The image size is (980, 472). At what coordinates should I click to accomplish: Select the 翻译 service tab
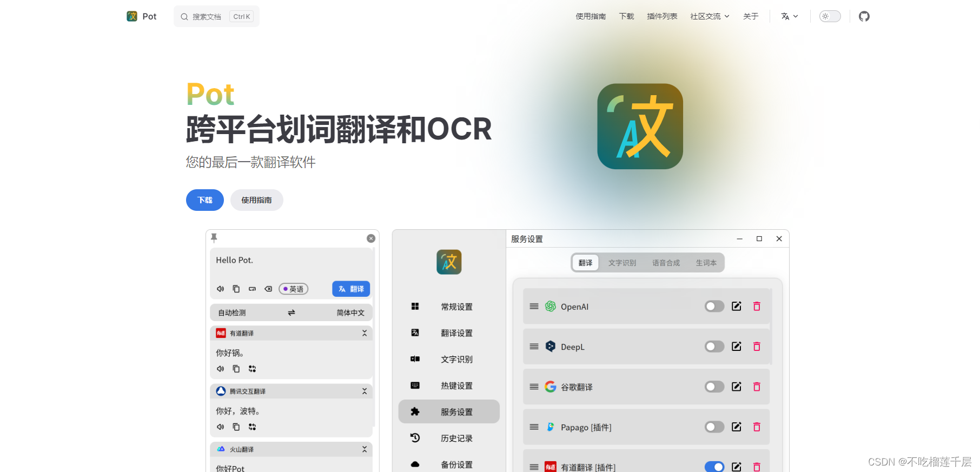click(585, 263)
